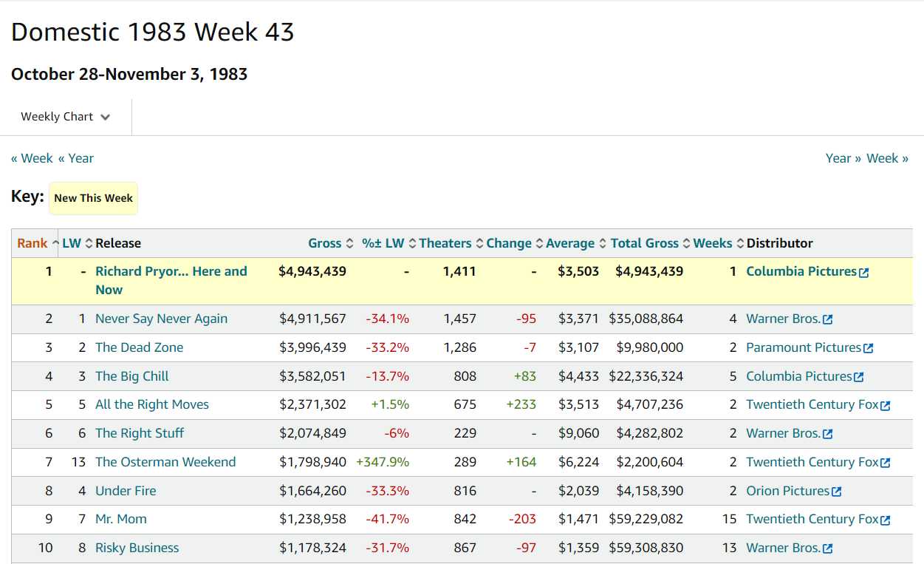Click sort arrows beside Weeks column header

coord(740,243)
